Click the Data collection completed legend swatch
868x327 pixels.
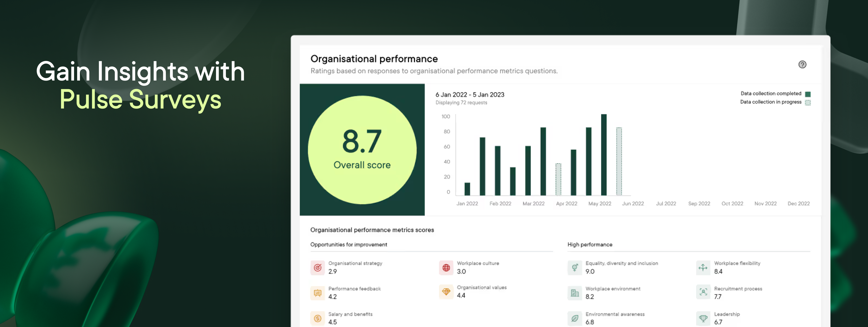pyautogui.click(x=808, y=94)
